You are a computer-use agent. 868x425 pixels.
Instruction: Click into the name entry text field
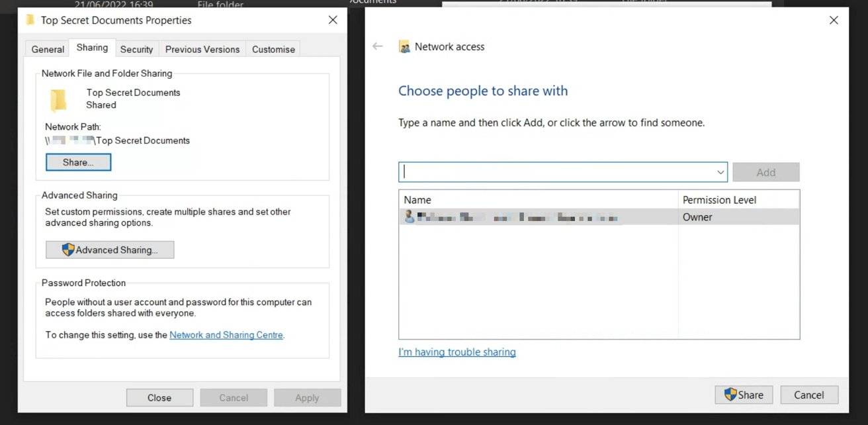coord(556,172)
